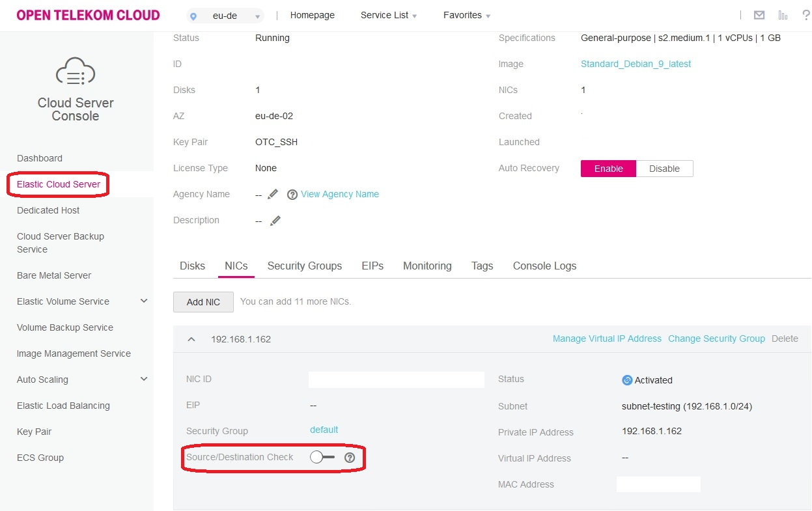Click the General-purpose specifications text
812x511 pixels.
coord(680,38)
